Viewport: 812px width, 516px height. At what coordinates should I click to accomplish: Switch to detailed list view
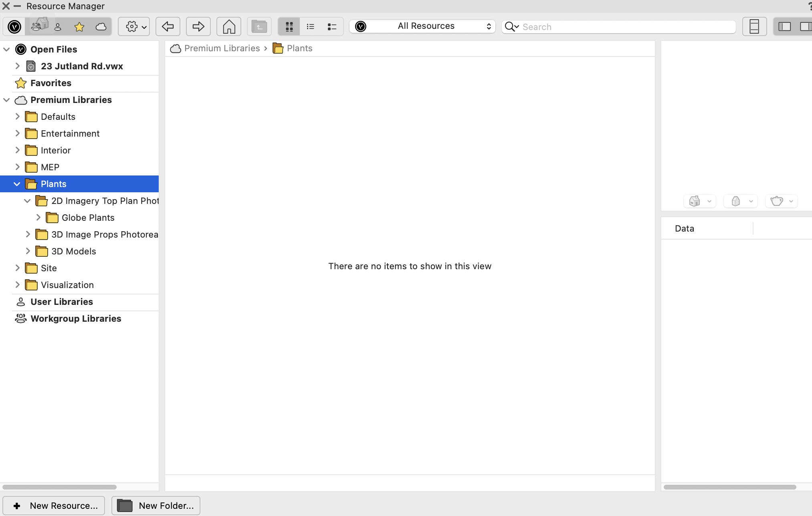(332, 27)
